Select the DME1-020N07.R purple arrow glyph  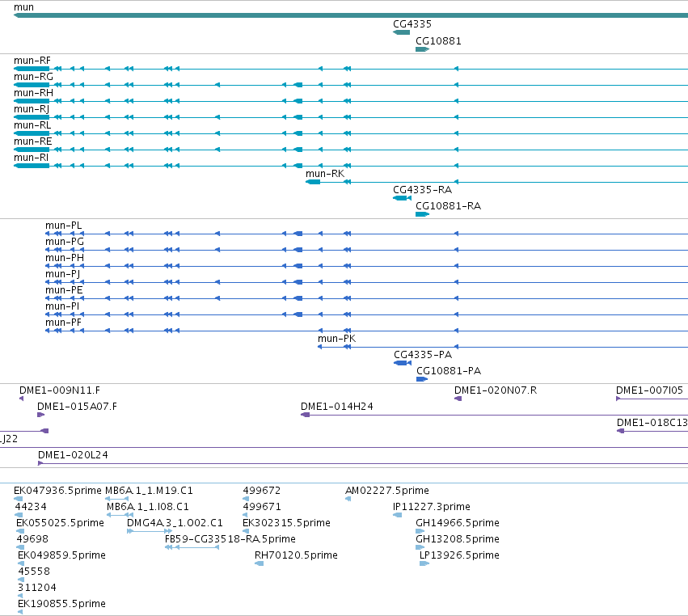click(x=458, y=399)
